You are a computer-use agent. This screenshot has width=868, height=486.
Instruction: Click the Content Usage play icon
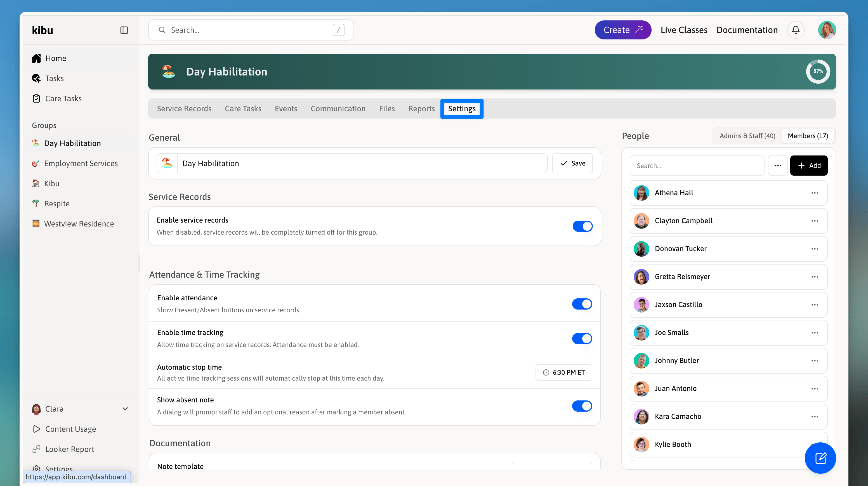pyautogui.click(x=36, y=429)
